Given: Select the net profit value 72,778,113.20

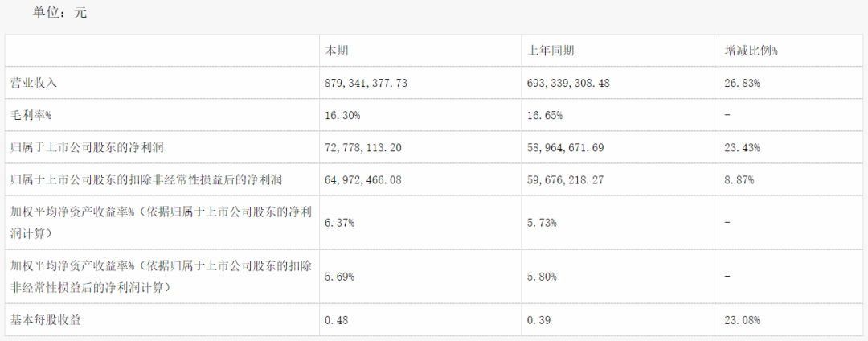Looking at the screenshot, I should click(362, 148).
